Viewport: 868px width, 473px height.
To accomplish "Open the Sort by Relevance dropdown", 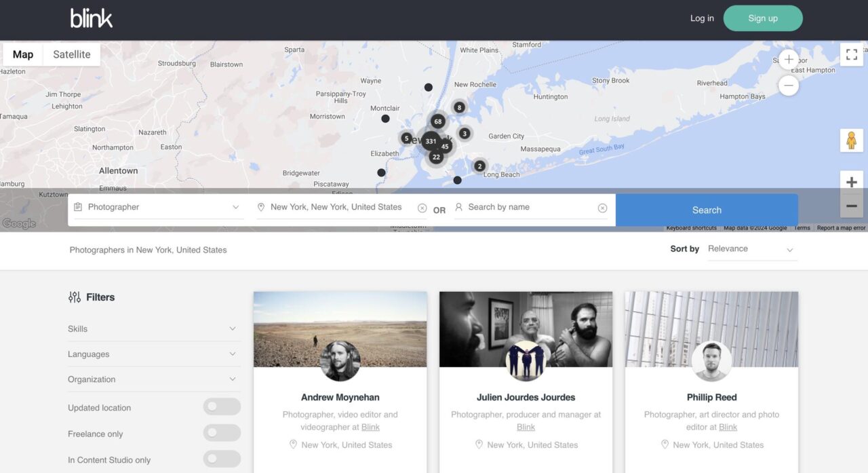I will tap(751, 249).
